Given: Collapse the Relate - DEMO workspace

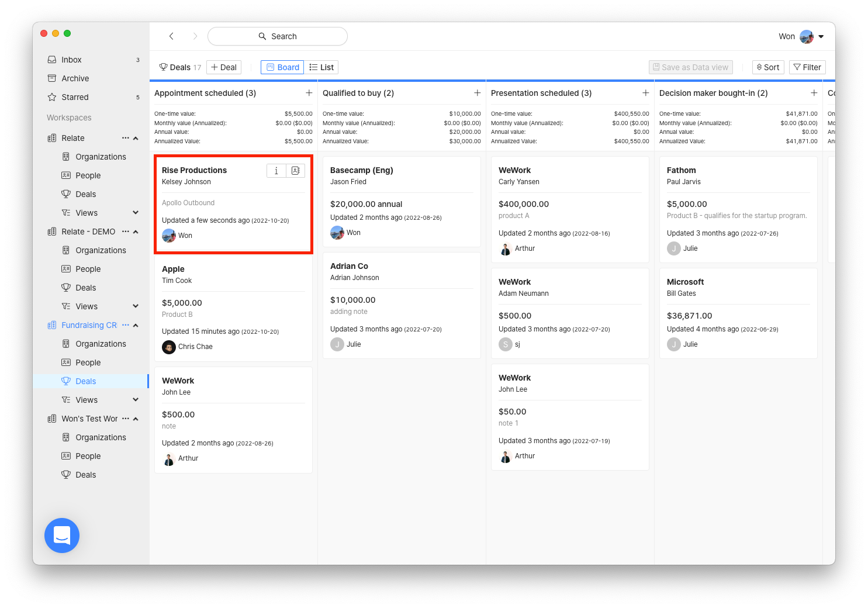Looking at the screenshot, I should point(136,232).
